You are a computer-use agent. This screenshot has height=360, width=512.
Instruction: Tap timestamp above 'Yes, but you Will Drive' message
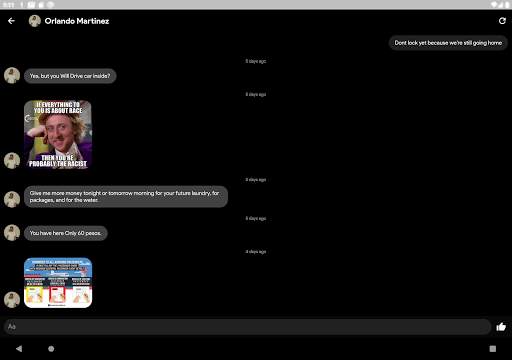coord(256,61)
